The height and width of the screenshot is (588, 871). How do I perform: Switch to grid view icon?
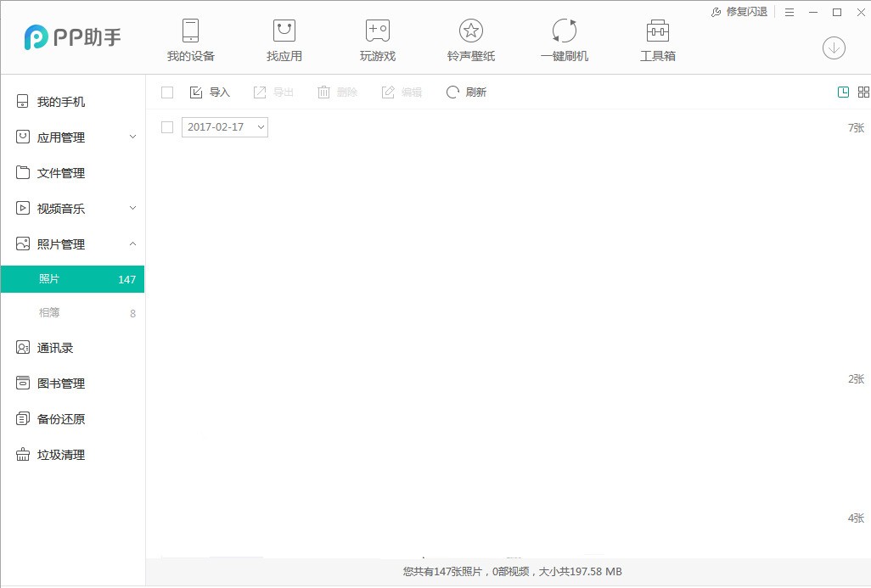(x=863, y=92)
